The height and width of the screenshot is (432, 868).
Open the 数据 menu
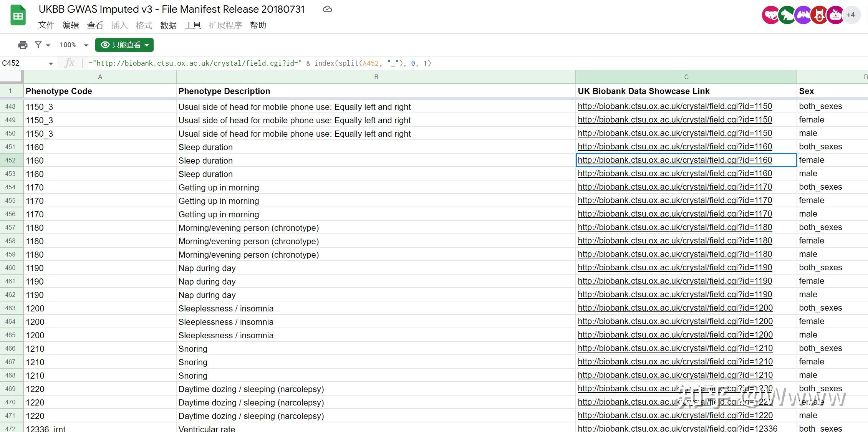168,25
